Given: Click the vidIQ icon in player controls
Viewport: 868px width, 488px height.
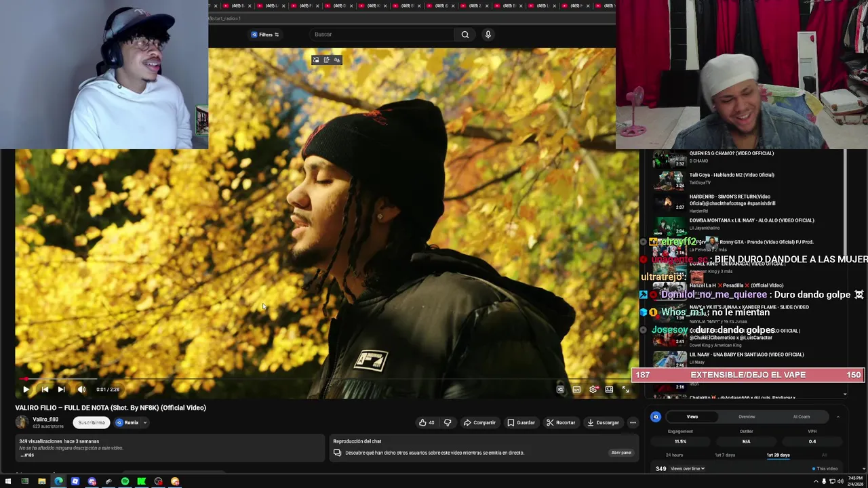Looking at the screenshot, I should (560, 389).
